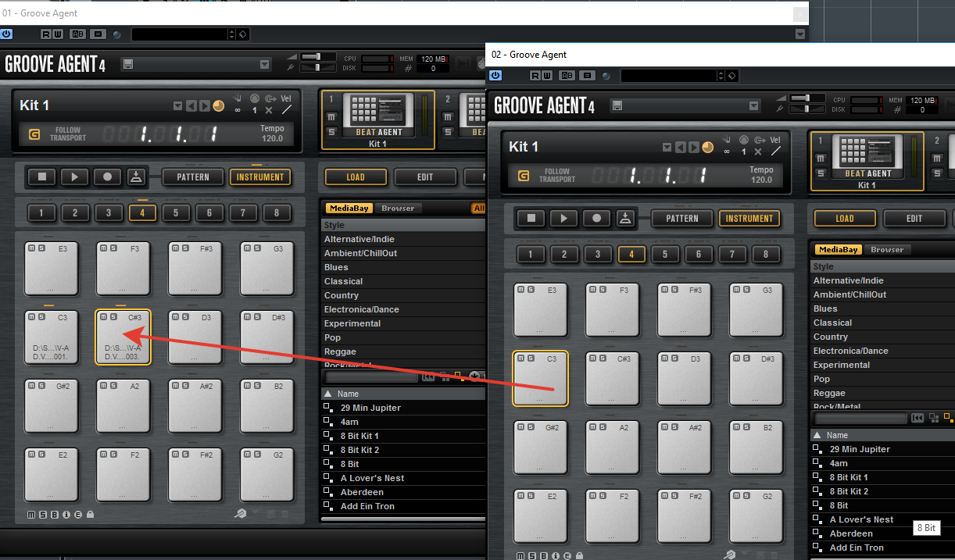Toggle the power bypass icon in 02 window

coord(496,76)
